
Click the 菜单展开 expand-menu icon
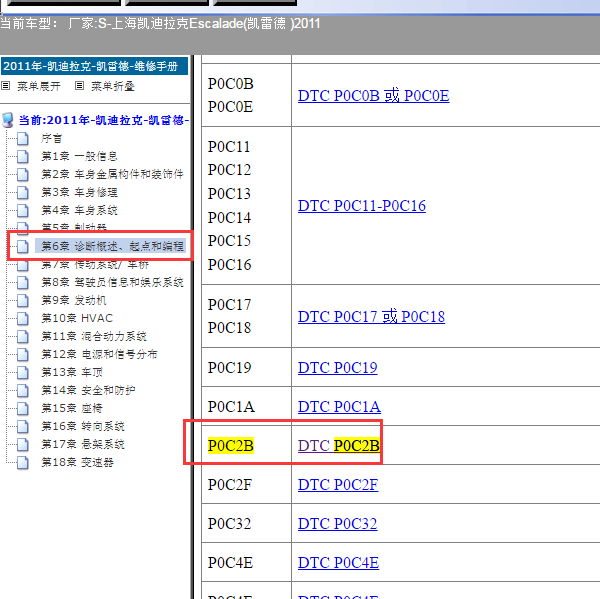coord(5,86)
